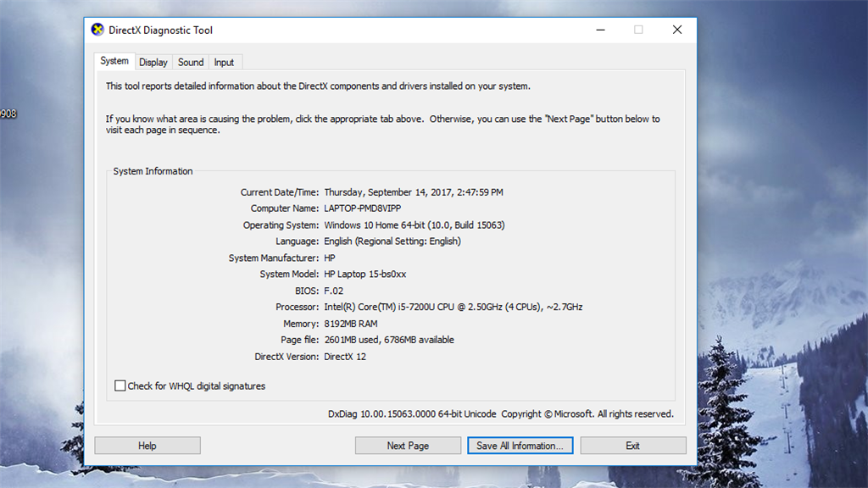
Task: Click the 'This tool reports detailed information' text
Action: pos(190,86)
